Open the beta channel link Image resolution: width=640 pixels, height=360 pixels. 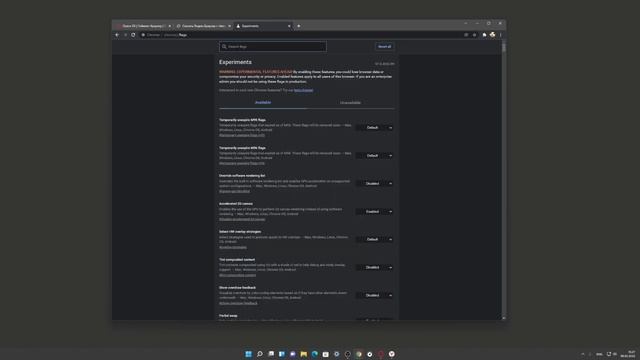coord(304,90)
